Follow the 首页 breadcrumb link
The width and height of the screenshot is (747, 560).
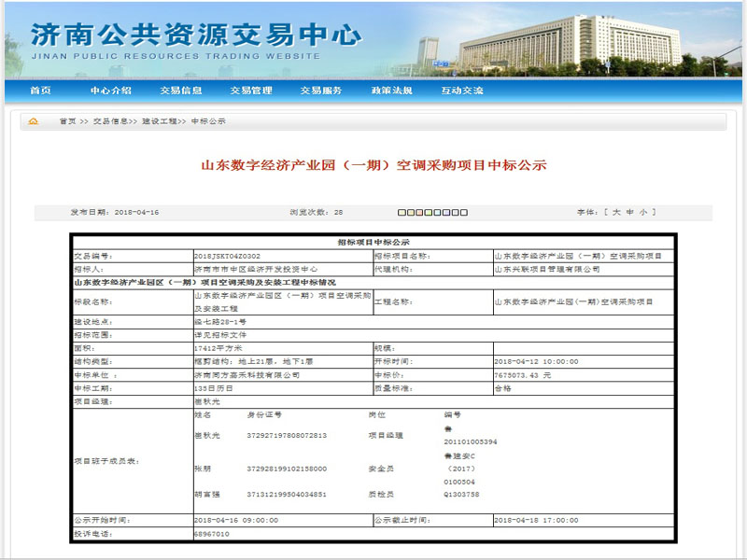67,121
